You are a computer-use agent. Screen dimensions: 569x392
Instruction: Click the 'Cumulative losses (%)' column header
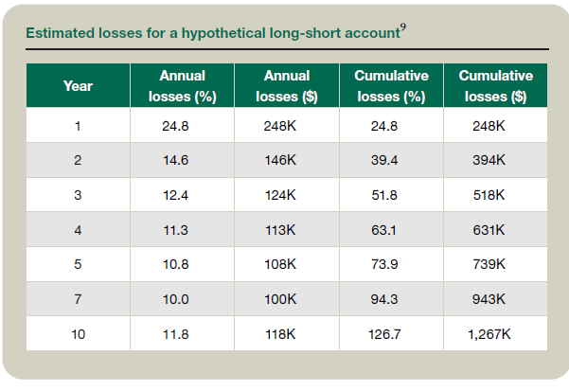(391, 85)
